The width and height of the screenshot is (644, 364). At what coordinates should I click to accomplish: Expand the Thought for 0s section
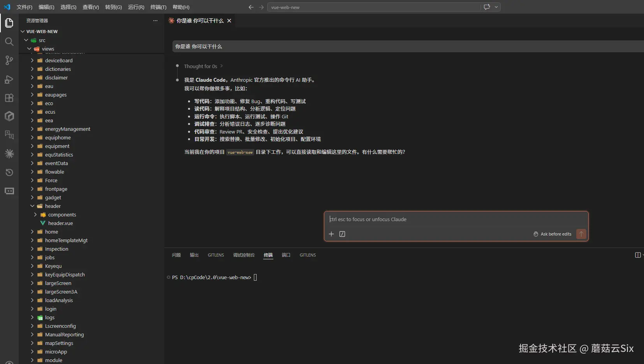(203, 66)
